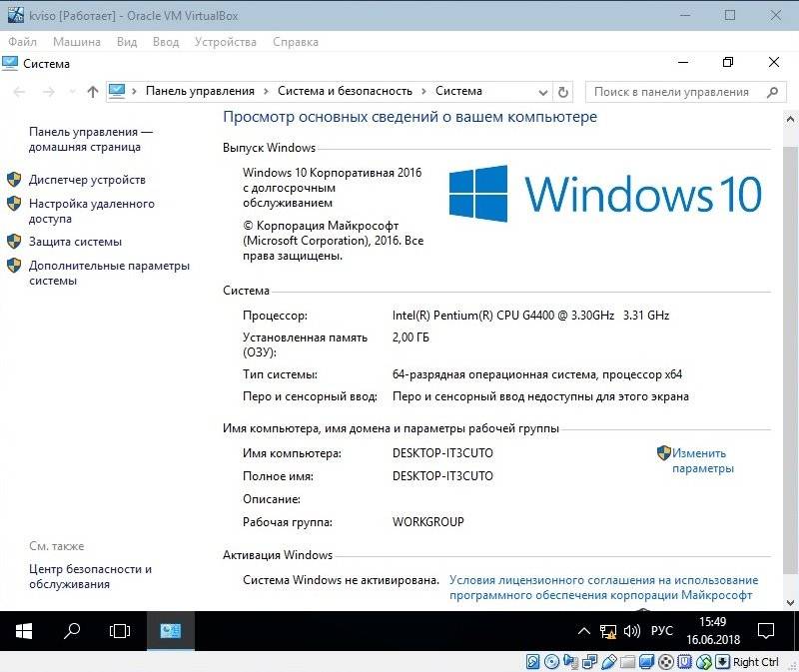The height and width of the screenshot is (672, 799).
Task: Click the System and Security breadcrumb
Action: pos(345,91)
